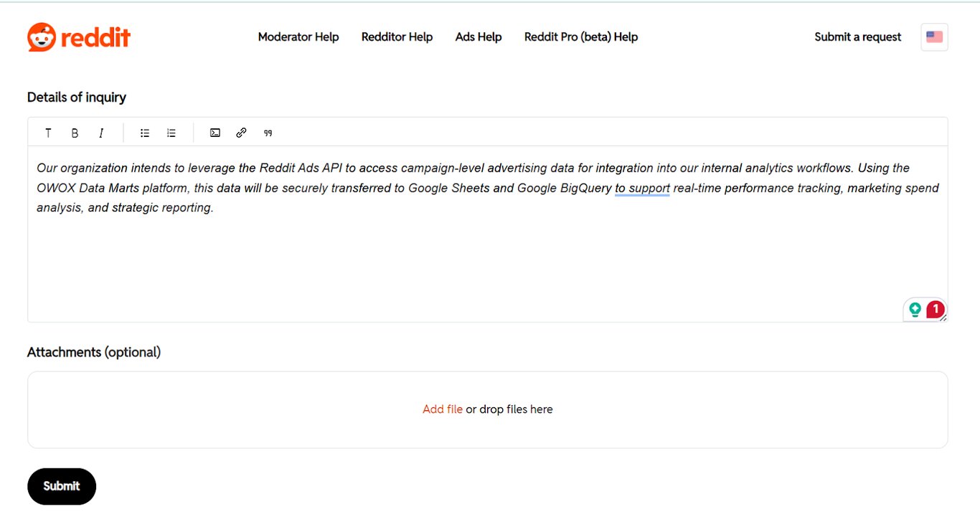The height and width of the screenshot is (527, 980).
Task: Insert a block quote
Action: tap(268, 133)
